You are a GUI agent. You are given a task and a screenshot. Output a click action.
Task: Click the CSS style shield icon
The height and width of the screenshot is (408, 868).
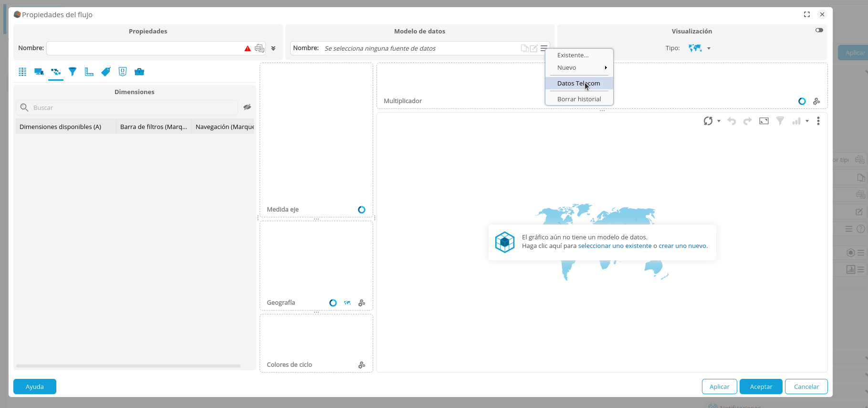[123, 72]
